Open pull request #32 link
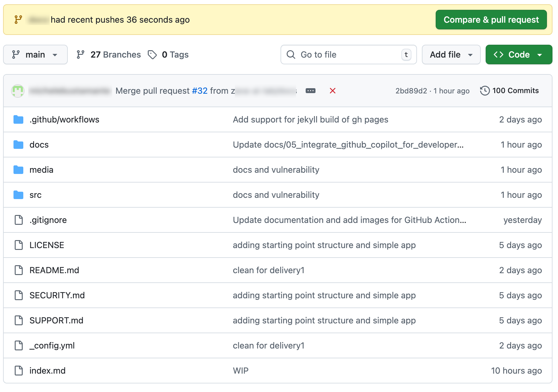 click(x=200, y=91)
